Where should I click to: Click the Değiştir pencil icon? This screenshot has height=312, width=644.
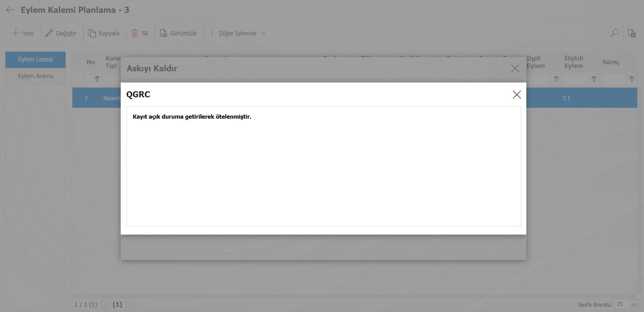click(x=49, y=33)
